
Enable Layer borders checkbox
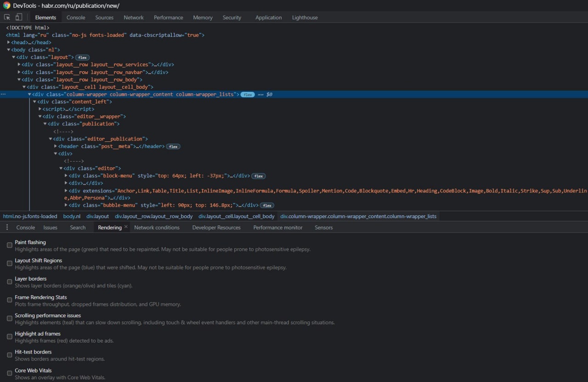pos(10,281)
